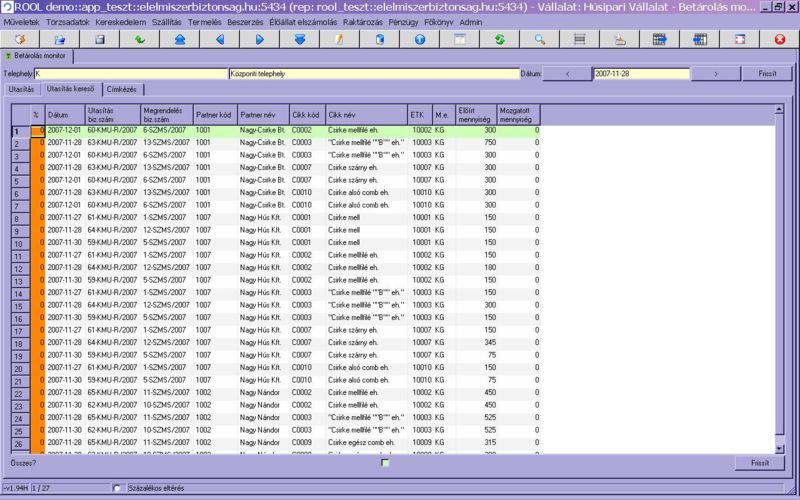Click the blue down arrow last record icon
This screenshot has height=500, width=800.
point(300,39)
